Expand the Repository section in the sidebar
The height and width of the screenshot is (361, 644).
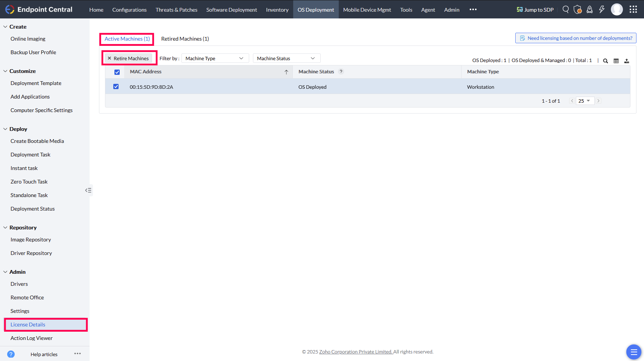click(23, 227)
